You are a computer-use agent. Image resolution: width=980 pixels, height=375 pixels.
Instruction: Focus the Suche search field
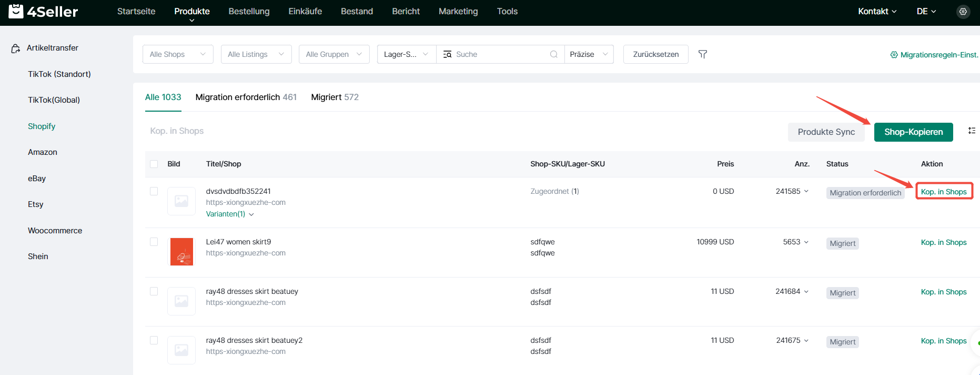click(x=500, y=54)
